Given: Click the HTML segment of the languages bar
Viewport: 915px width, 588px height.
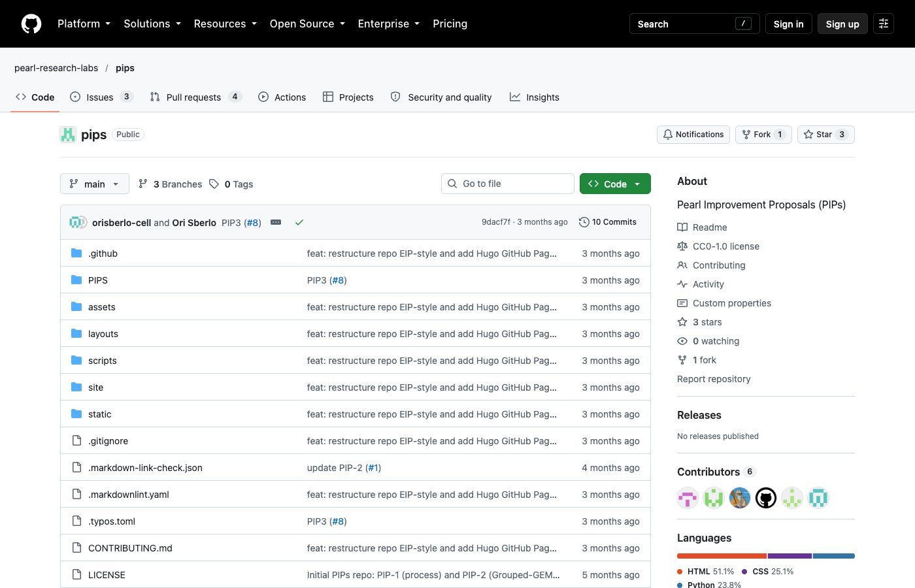Looking at the screenshot, I should coord(722,556).
